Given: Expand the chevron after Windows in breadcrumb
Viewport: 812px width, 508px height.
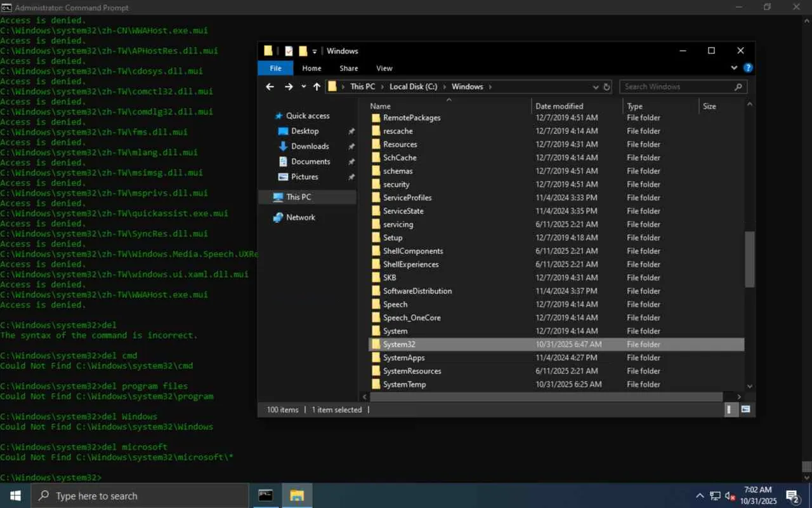Looking at the screenshot, I should [490, 87].
